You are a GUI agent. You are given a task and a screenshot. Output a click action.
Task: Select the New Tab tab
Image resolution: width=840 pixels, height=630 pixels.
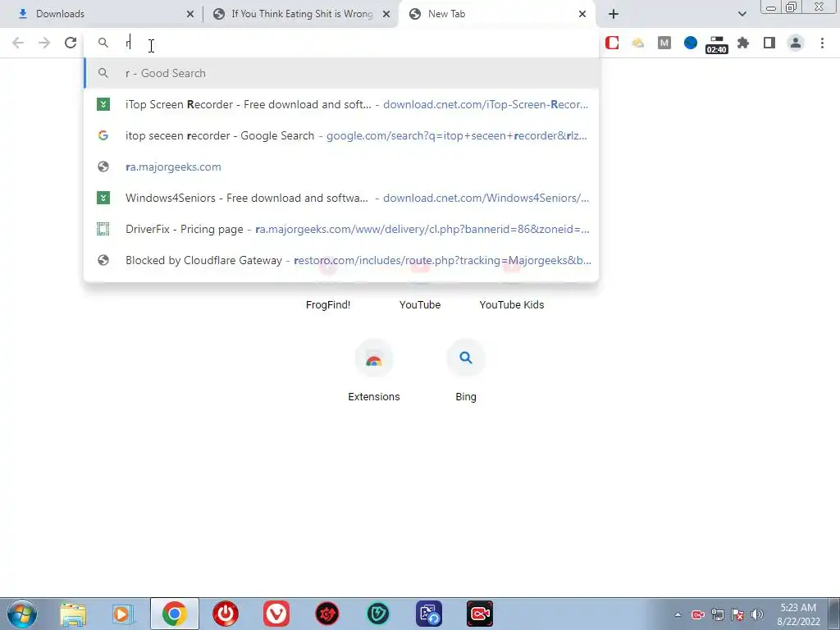[x=496, y=14]
